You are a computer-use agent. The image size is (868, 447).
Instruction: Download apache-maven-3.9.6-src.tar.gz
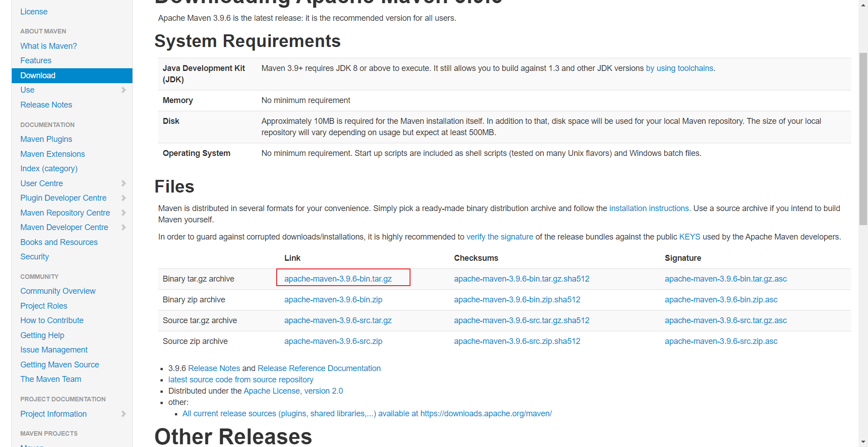(338, 320)
